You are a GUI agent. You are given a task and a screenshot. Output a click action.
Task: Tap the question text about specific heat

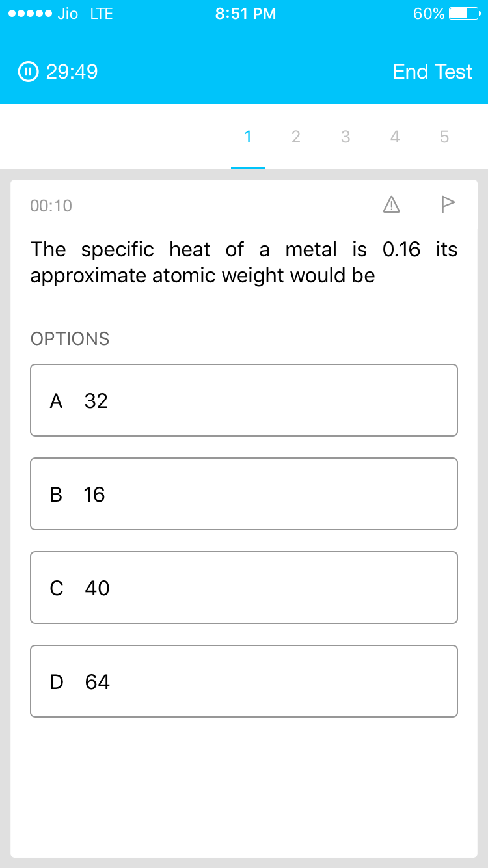[x=244, y=262]
